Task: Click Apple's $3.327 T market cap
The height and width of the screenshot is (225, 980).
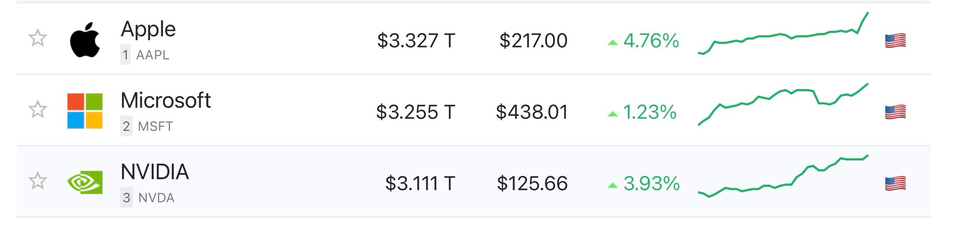Action: (x=416, y=41)
